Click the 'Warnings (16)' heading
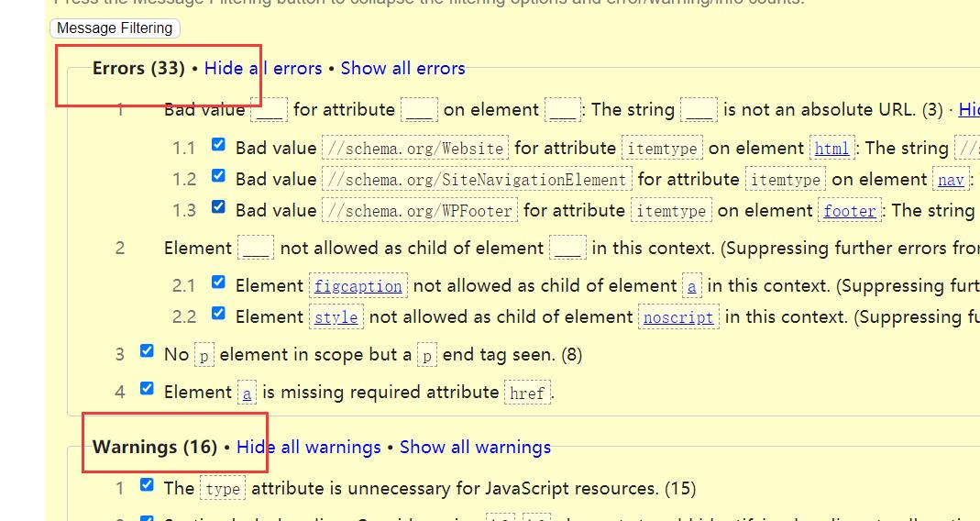This screenshot has height=521, width=980. 155,448
